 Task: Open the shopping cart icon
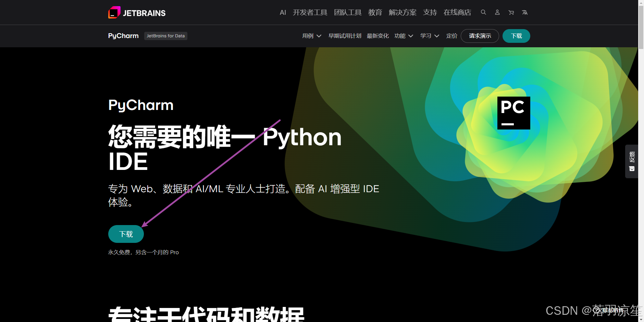(x=511, y=13)
